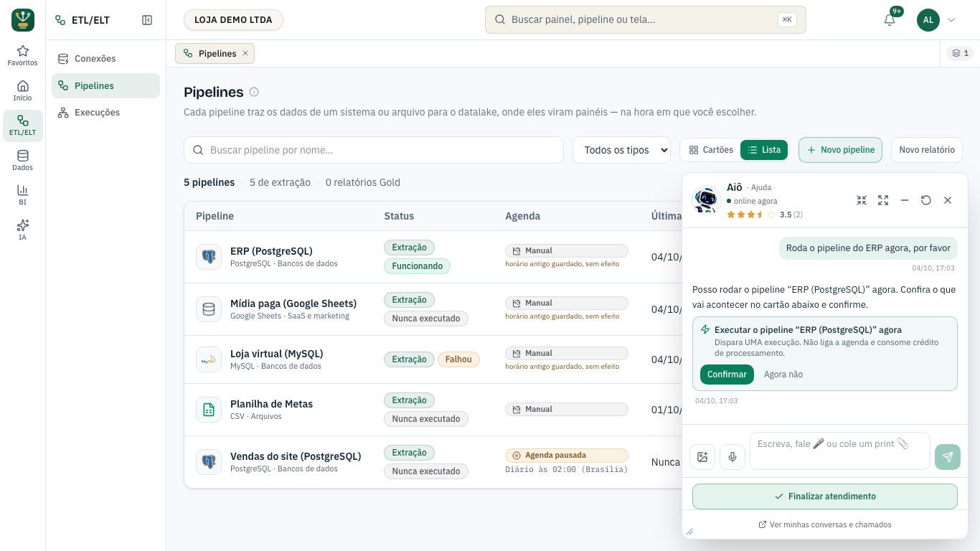
Task: Click the Aiô chat message box
Action: pos(839,451)
